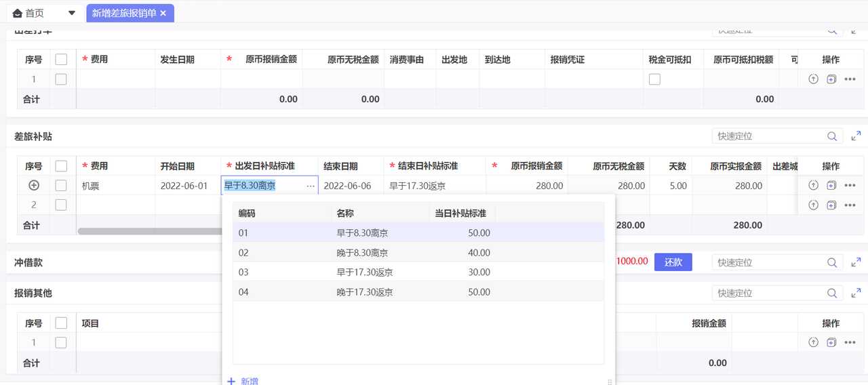Image resolution: width=868 pixels, height=385 pixels.
Task: Expand the 差旅补贴 section to fullscreen
Action: point(856,136)
